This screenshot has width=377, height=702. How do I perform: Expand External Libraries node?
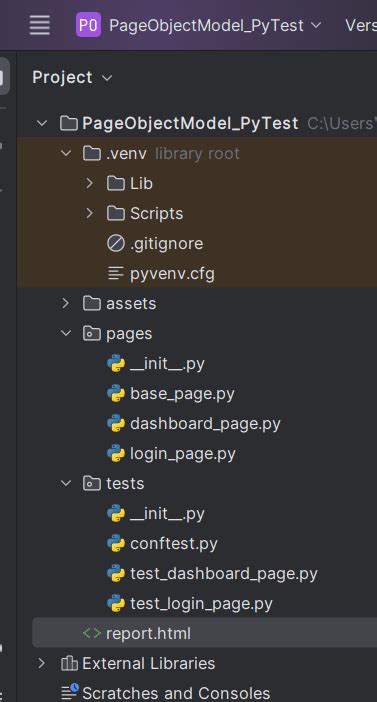(42, 663)
